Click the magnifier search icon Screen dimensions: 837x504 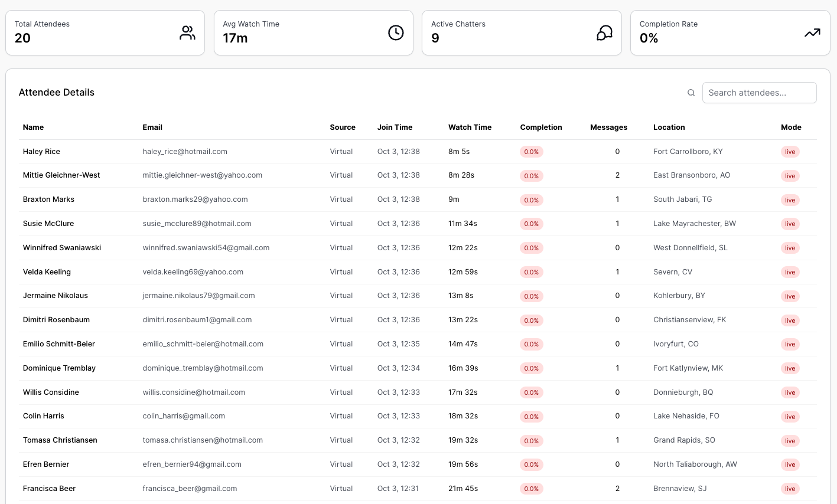point(691,93)
